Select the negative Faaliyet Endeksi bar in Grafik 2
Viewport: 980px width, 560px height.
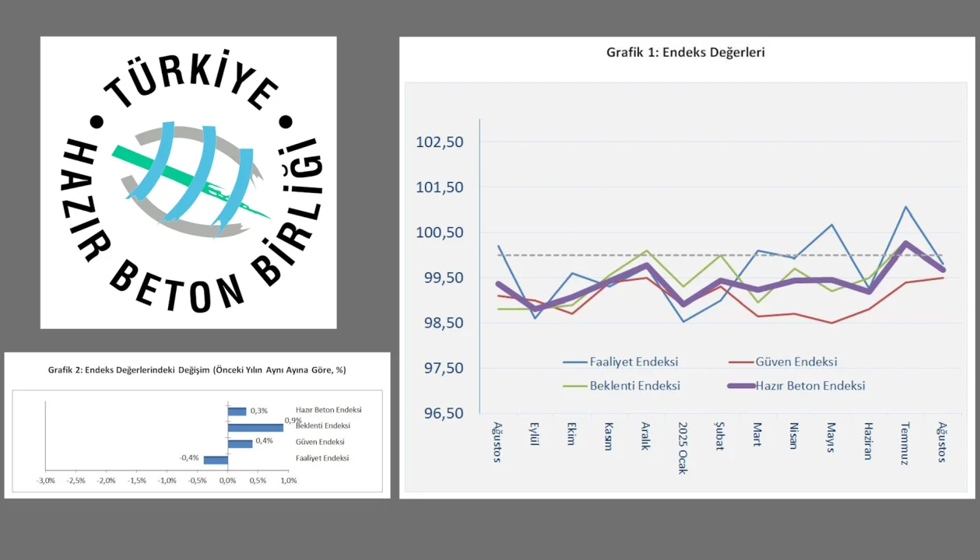click(216, 460)
